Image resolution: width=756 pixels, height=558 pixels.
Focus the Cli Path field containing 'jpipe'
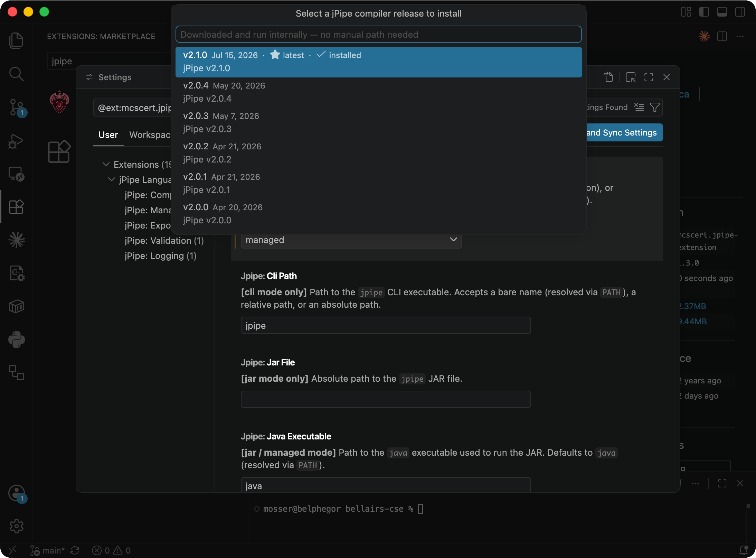coord(386,325)
